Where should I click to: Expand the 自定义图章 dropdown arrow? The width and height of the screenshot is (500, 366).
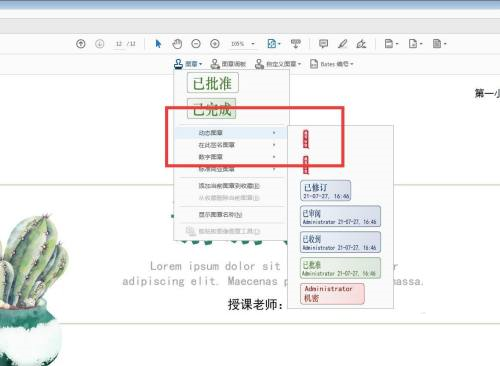(x=299, y=64)
